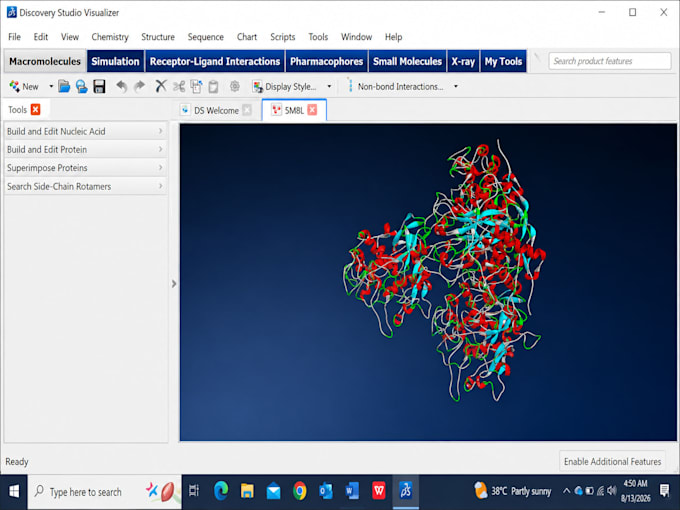Switch to the Small Molecules tab

[x=407, y=61]
